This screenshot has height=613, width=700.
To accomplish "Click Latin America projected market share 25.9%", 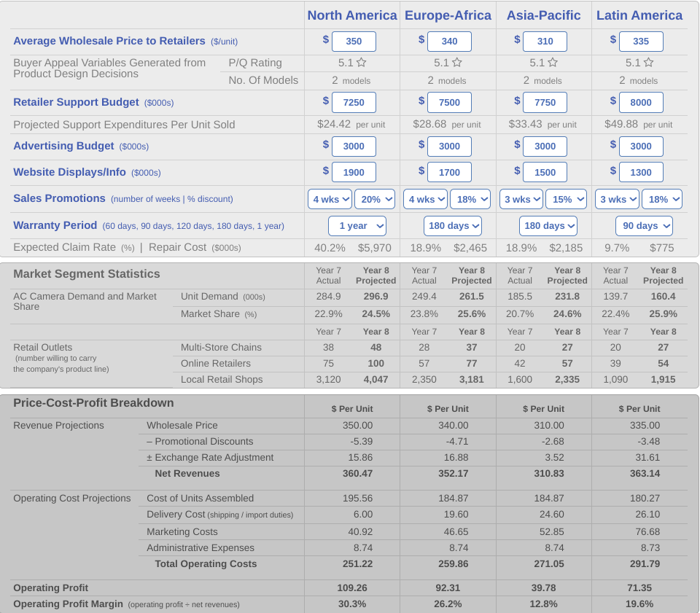I will (663, 314).
